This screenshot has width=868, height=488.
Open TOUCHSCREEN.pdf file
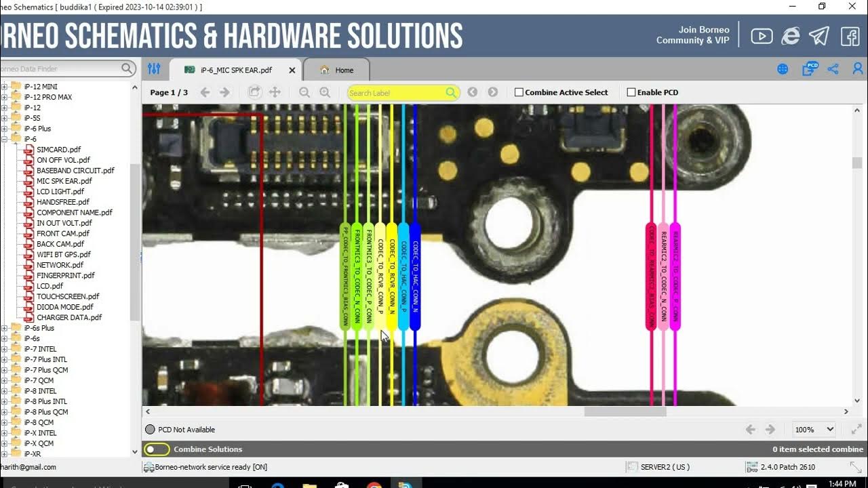point(68,296)
